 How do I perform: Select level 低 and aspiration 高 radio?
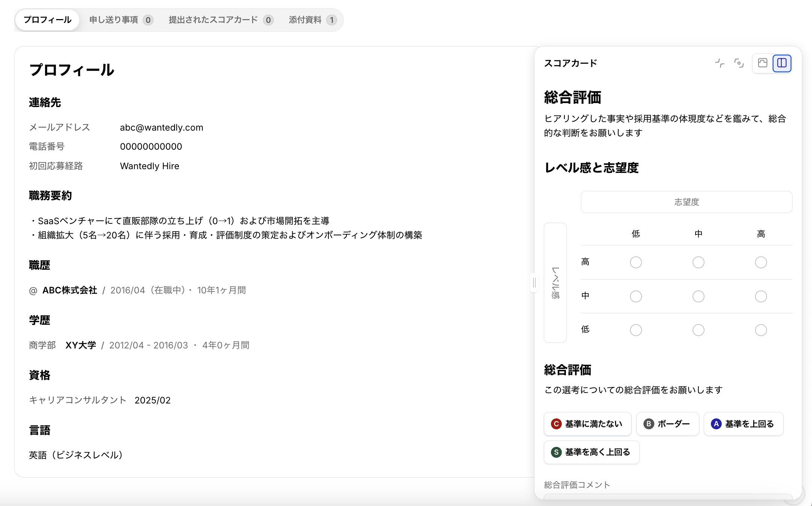(x=761, y=330)
